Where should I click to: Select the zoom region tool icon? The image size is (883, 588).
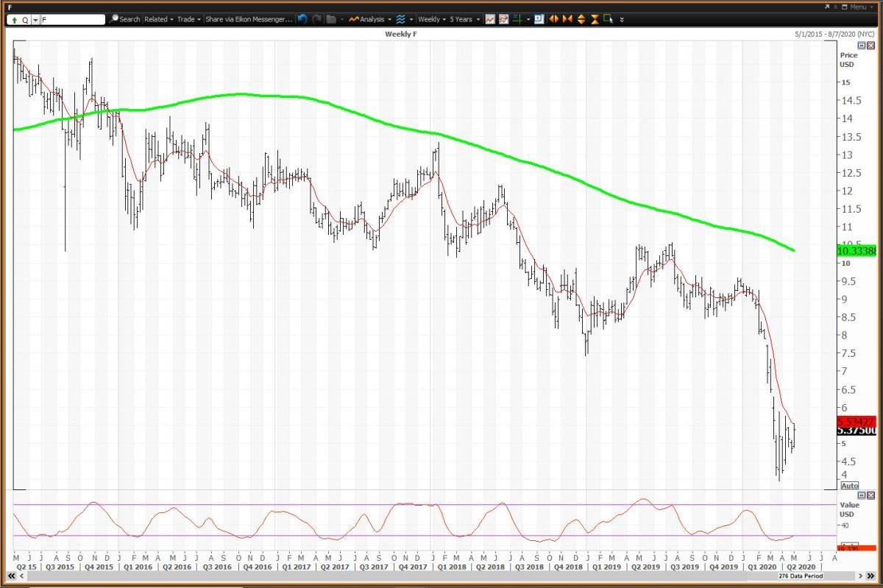pos(609,19)
